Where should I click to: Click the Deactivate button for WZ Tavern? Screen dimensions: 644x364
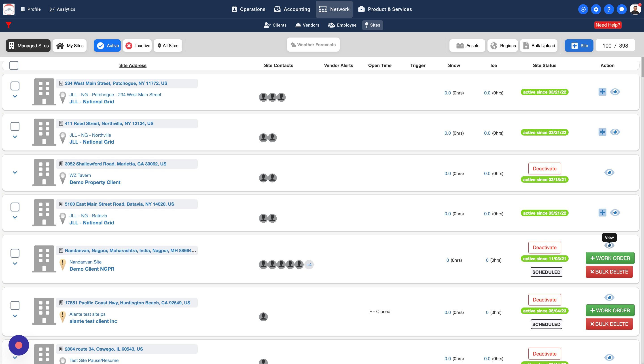click(544, 169)
